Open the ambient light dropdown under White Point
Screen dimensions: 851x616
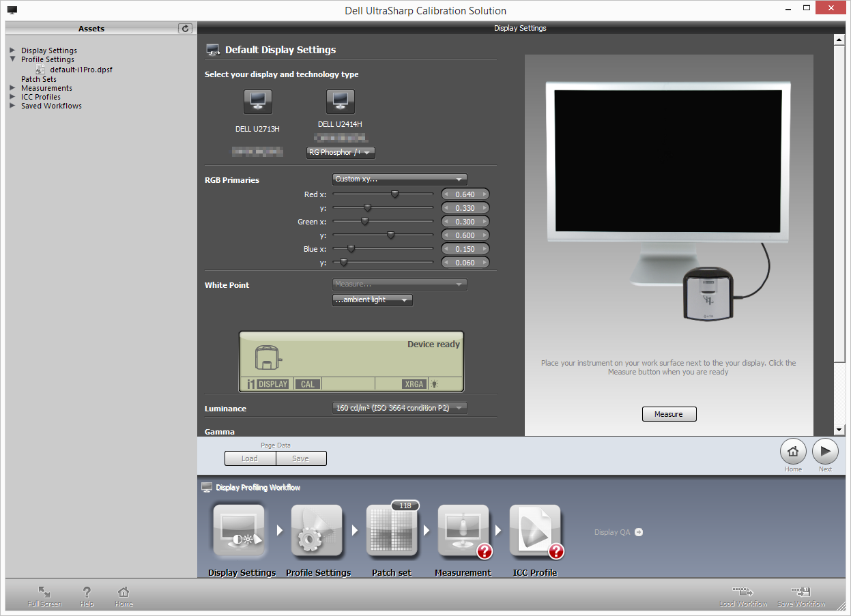373,300
